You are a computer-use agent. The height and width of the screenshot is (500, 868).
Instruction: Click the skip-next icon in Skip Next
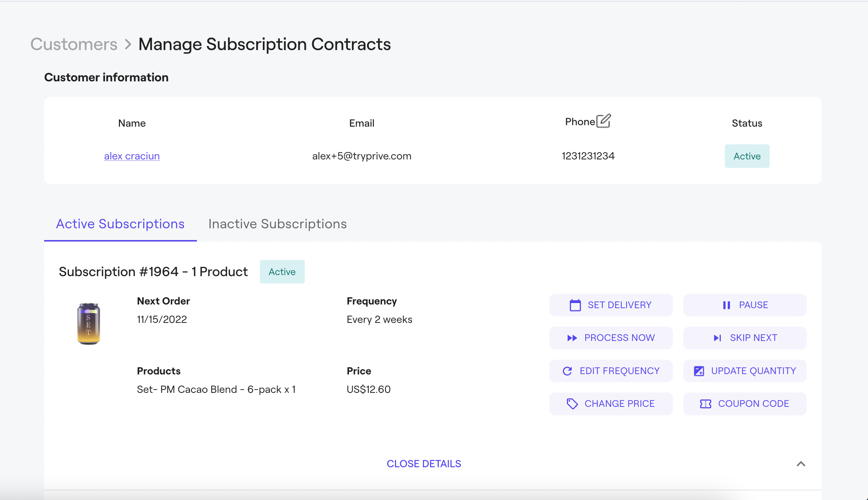(717, 338)
